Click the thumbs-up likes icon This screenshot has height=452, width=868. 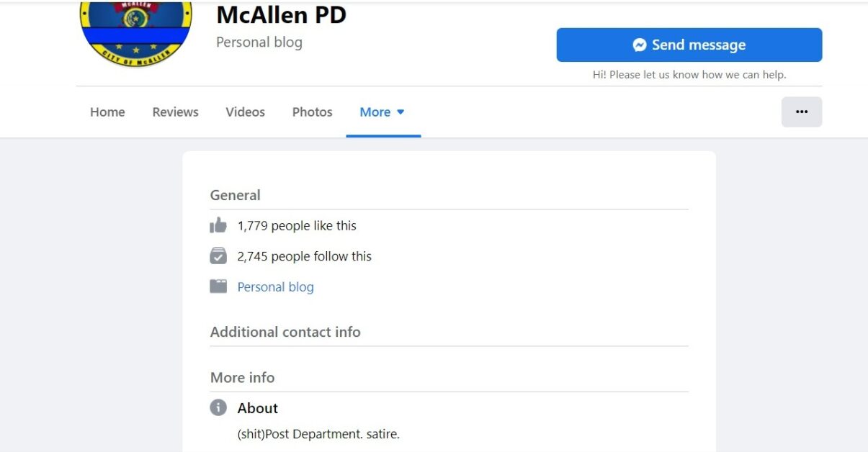pos(218,225)
